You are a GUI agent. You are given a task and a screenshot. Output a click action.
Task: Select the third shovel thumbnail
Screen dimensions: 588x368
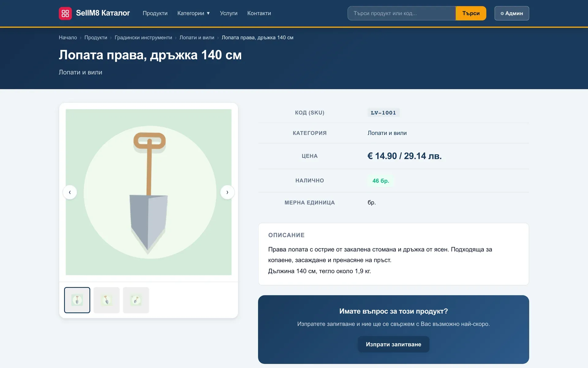point(136,300)
